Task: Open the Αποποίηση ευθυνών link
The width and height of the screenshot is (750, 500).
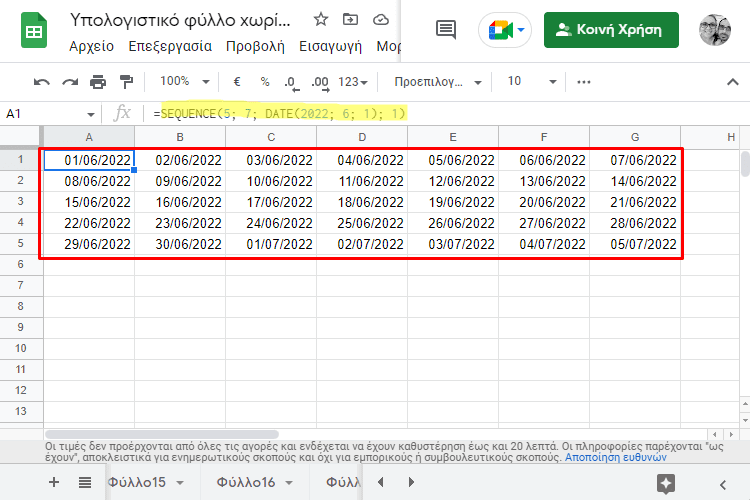Action: tap(616, 457)
